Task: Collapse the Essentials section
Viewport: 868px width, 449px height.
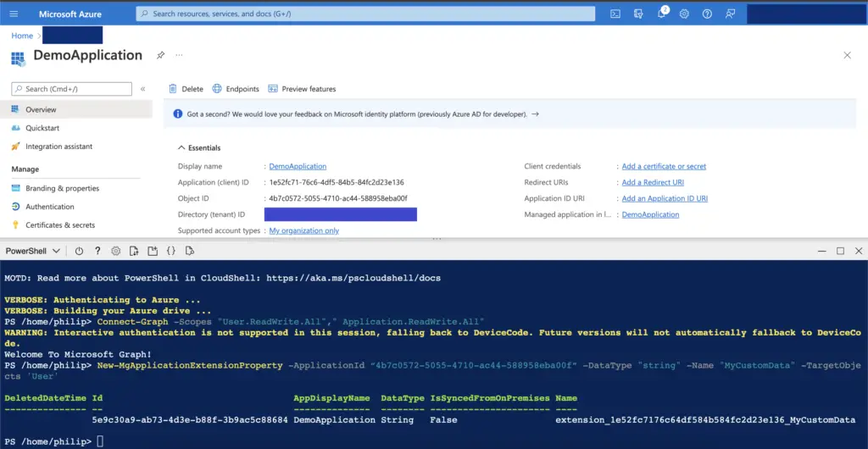Action: pos(199,147)
